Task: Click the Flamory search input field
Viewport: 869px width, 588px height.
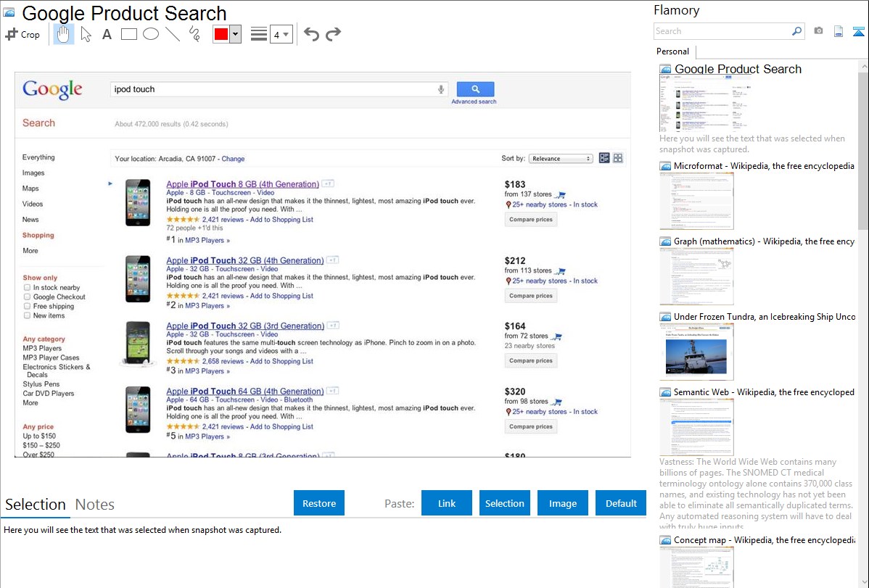Action: point(722,31)
